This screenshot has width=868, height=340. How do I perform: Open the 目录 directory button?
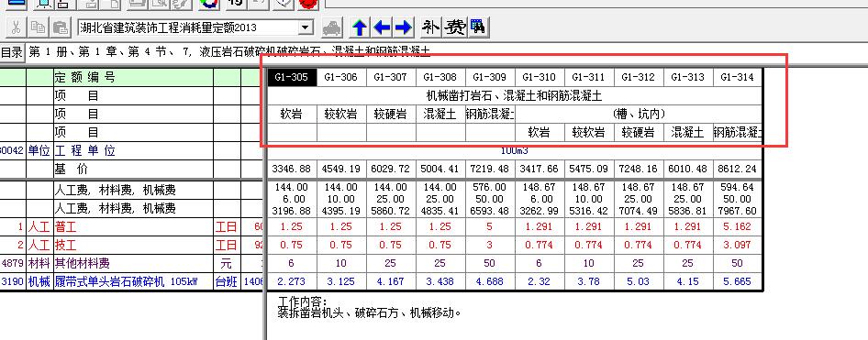coord(12,52)
